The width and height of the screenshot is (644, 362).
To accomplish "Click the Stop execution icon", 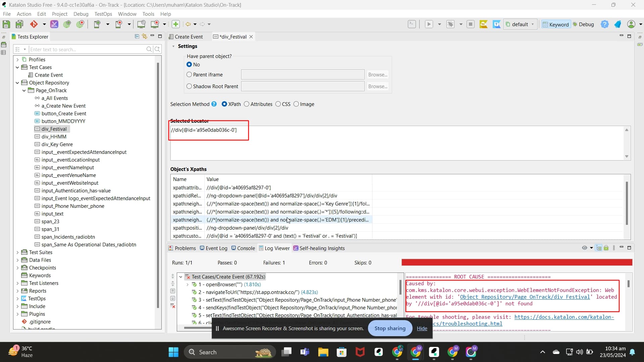I will pos(471,24).
